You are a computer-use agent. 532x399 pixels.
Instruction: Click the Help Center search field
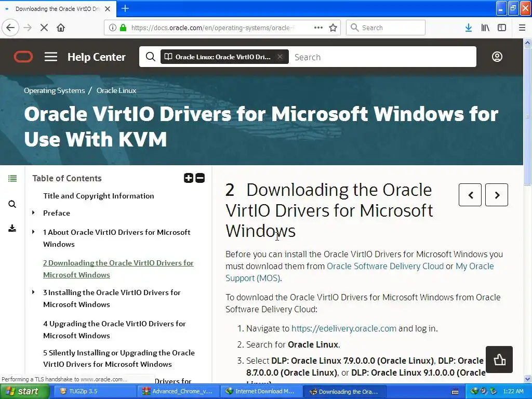click(x=383, y=57)
